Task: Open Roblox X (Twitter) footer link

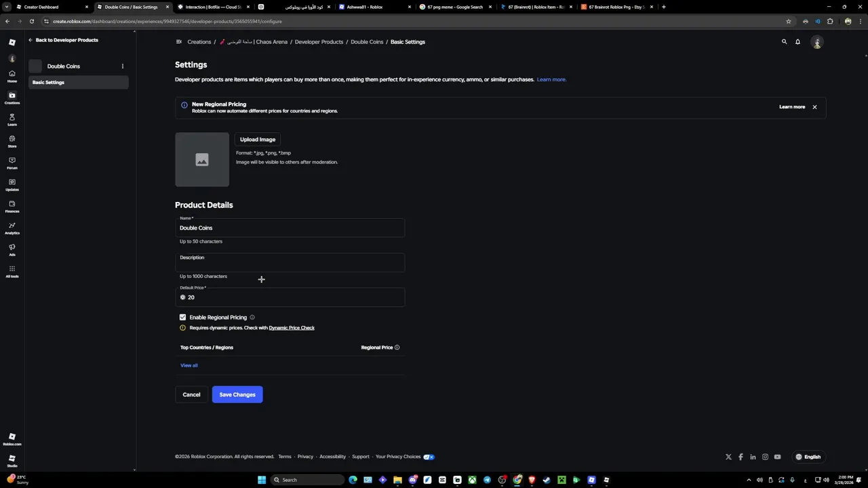Action: (x=728, y=457)
